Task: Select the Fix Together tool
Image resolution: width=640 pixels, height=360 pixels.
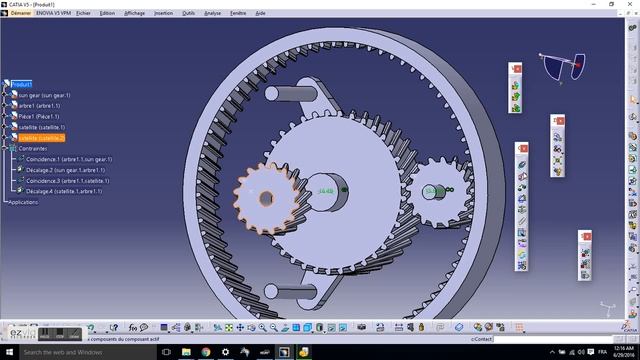Action: tap(522, 221)
